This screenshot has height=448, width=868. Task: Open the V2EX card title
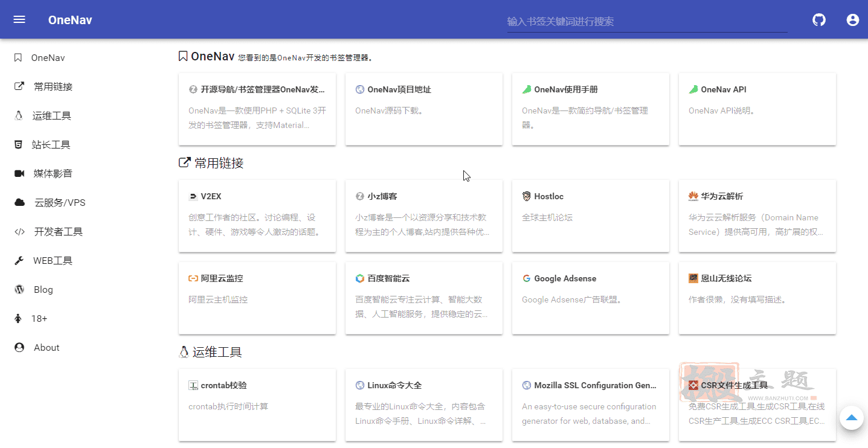(211, 196)
